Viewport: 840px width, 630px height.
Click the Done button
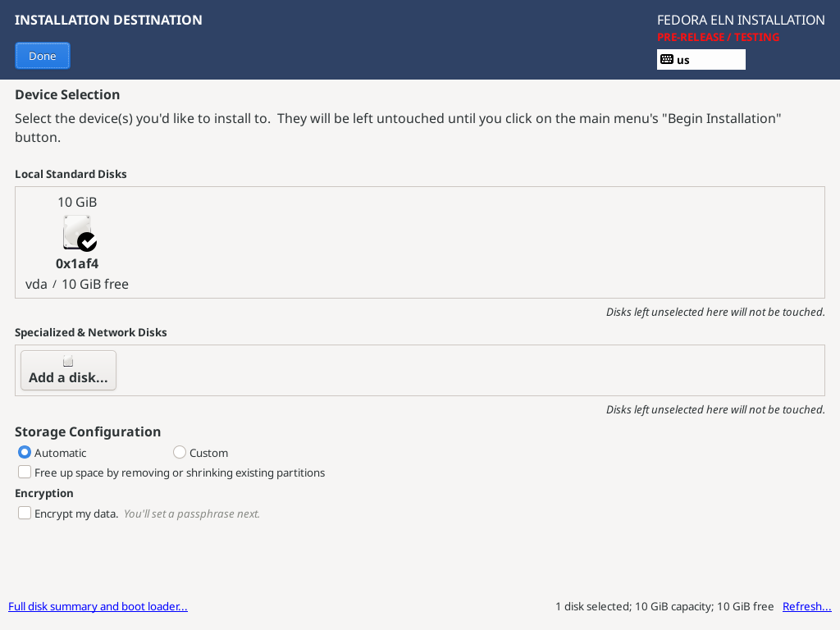point(43,56)
